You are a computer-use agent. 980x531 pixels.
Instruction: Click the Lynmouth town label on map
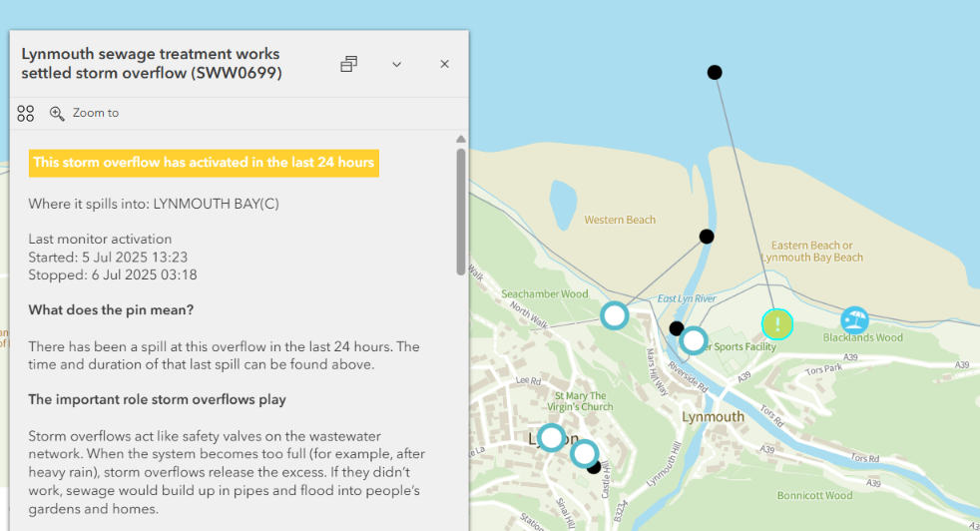pyautogui.click(x=713, y=416)
